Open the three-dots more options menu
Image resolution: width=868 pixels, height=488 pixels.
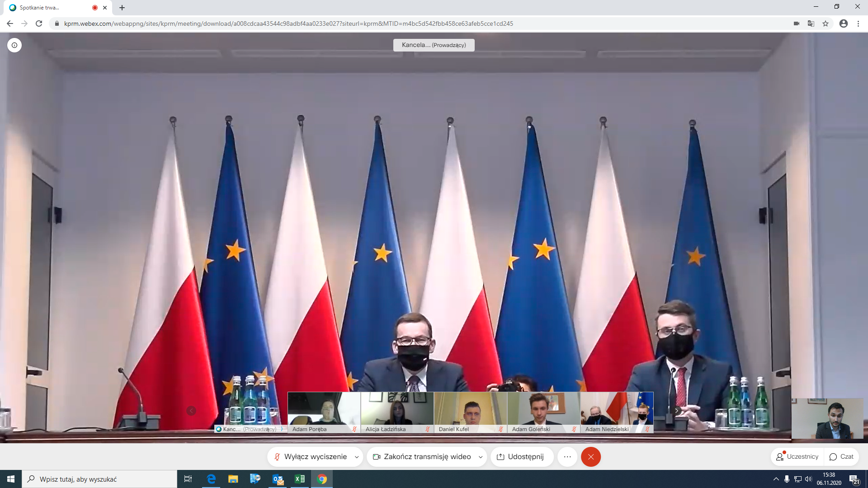click(x=567, y=457)
